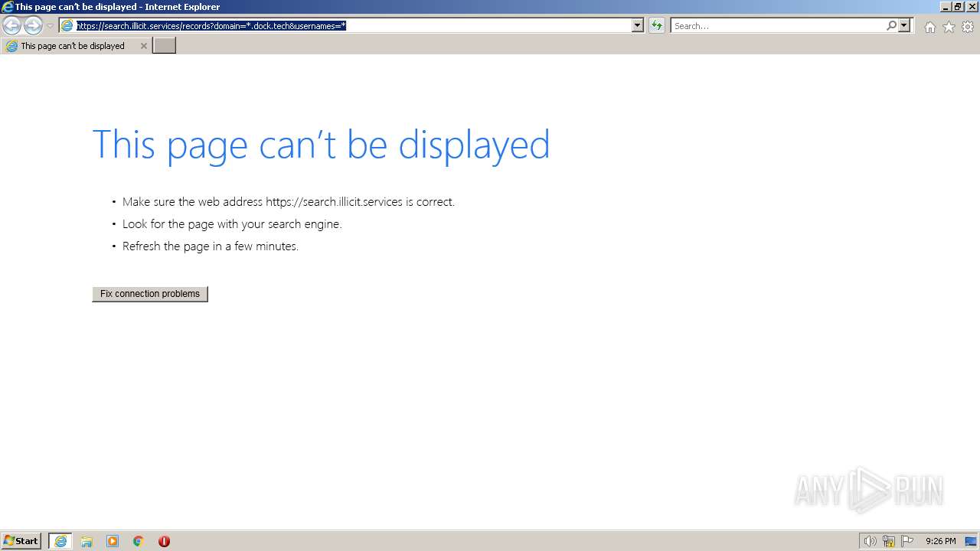Restore down the browser window

[x=958, y=7]
